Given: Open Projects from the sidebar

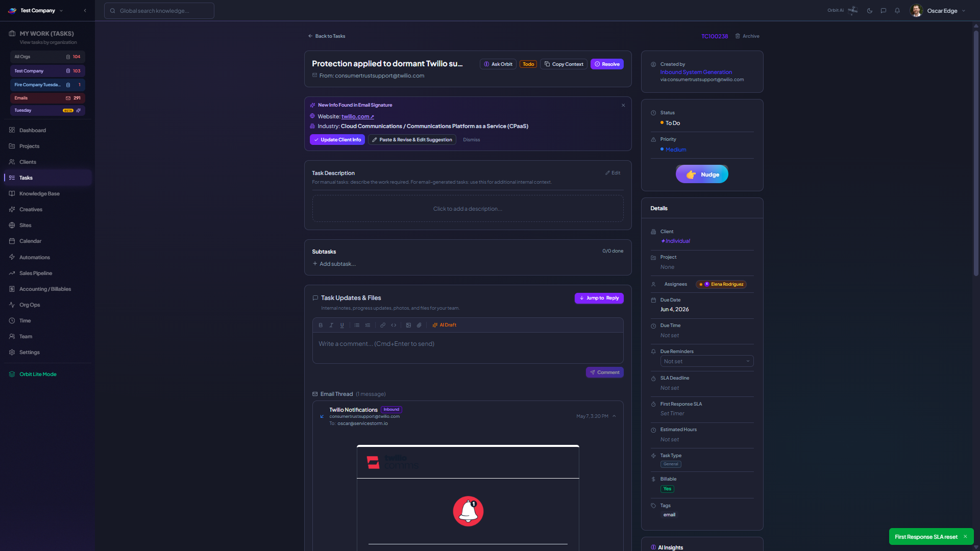Looking at the screenshot, I should pos(47,146).
